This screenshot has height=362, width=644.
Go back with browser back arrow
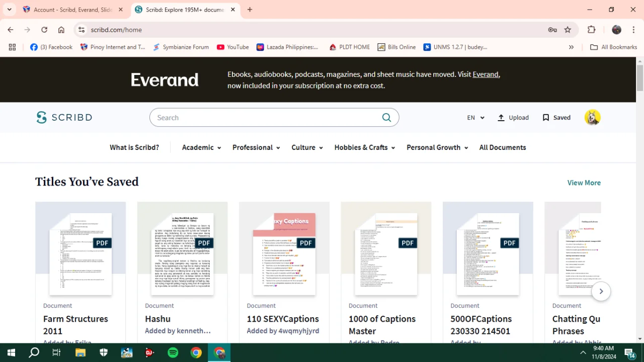(11, 30)
